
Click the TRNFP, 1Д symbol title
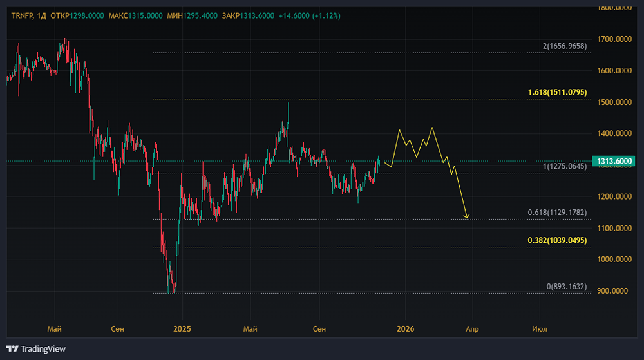(28, 16)
